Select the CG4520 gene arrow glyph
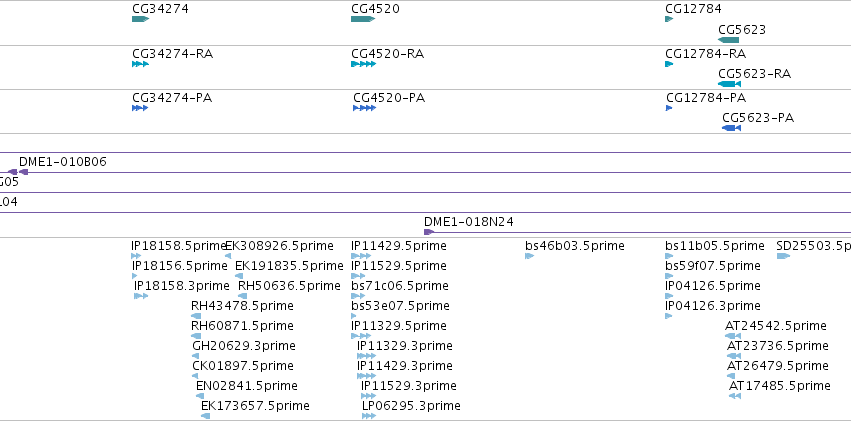 [x=363, y=19]
